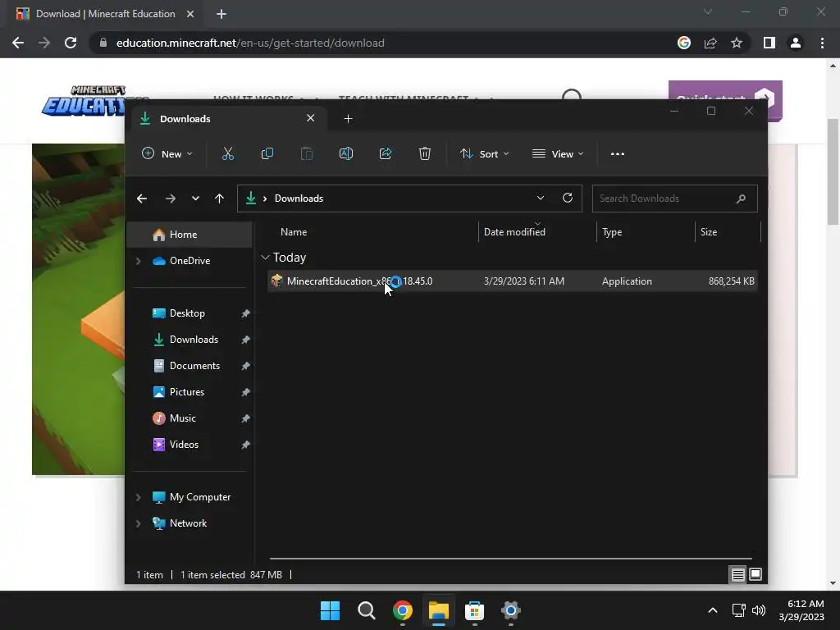Expand Network tree node
Screen dimensions: 840x630
pos(138,523)
